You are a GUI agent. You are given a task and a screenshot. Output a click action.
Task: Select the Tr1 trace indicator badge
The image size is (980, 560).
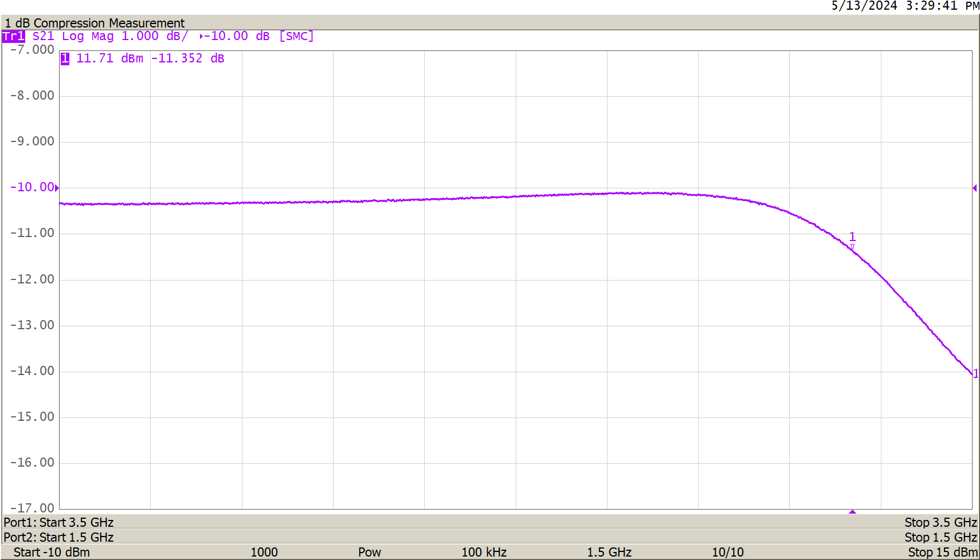pos(14,36)
